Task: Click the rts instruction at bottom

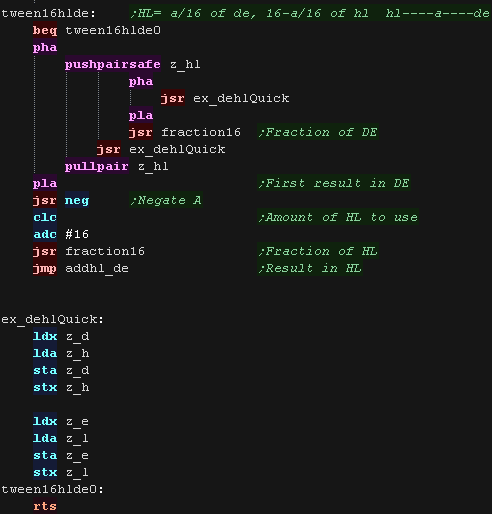Action: (x=45, y=506)
